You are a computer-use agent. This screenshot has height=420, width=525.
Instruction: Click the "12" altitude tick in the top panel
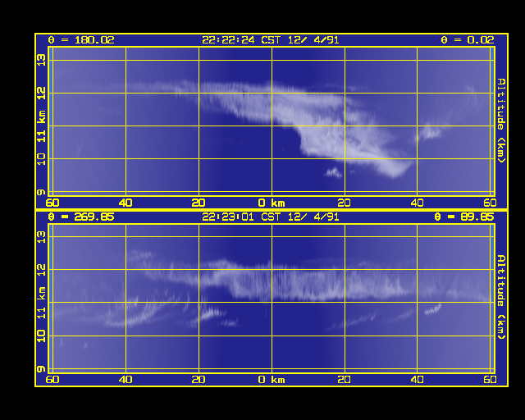[41, 93]
